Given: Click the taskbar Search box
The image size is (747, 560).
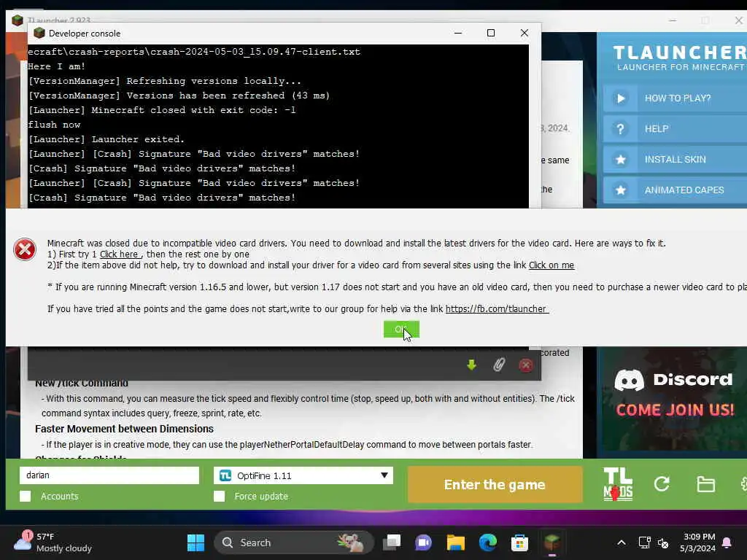Looking at the screenshot, I should click(293, 542).
